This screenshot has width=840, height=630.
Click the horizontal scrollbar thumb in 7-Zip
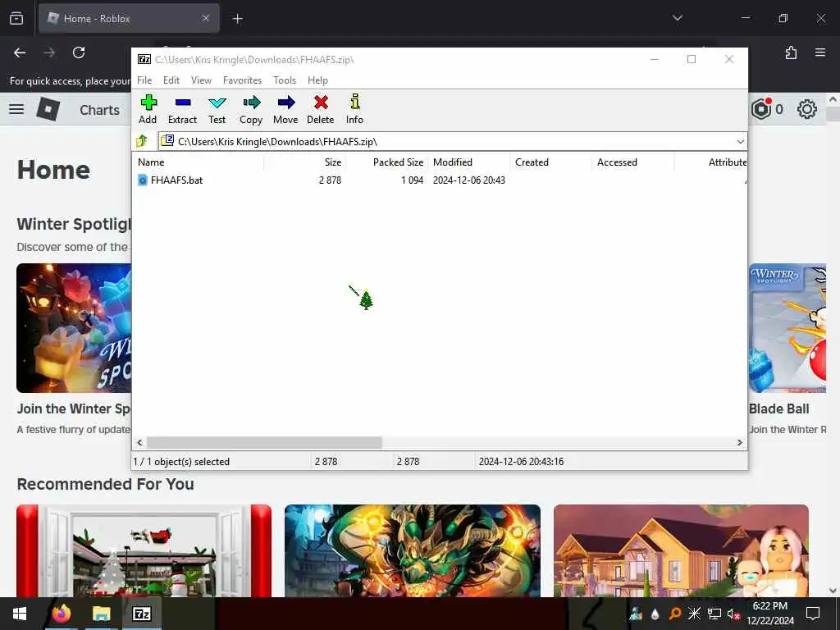pyautogui.click(x=264, y=442)
